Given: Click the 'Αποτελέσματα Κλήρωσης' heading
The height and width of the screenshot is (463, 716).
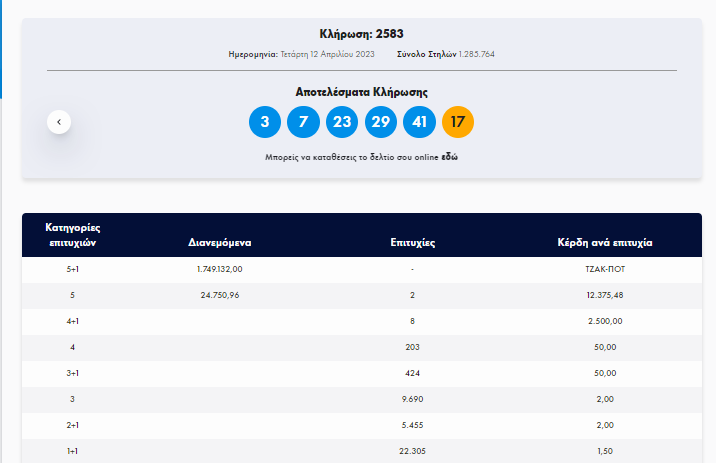Looking at the screenshot, I should pos(361,92).
